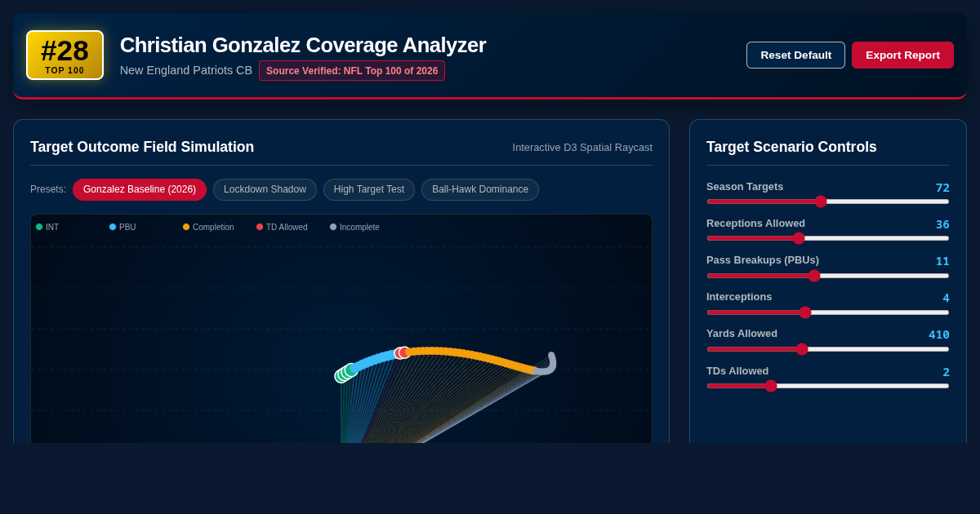This screenshot has width=980, height=514.
Task: Click the gray Incomplete legend dot
Action: click(333, 227)
